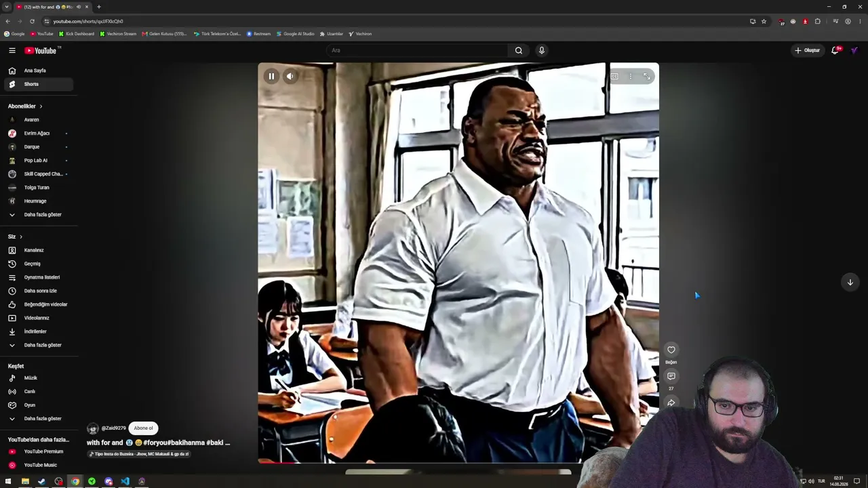Click the Abone ol subscribe button
This screenshot has height=488, width=868.
tap(143, 428)
